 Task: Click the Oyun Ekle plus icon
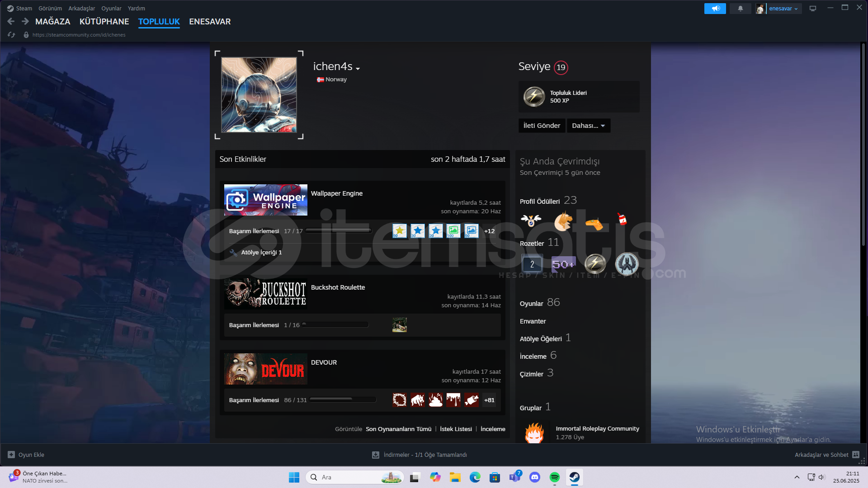[x=11, y=455]
